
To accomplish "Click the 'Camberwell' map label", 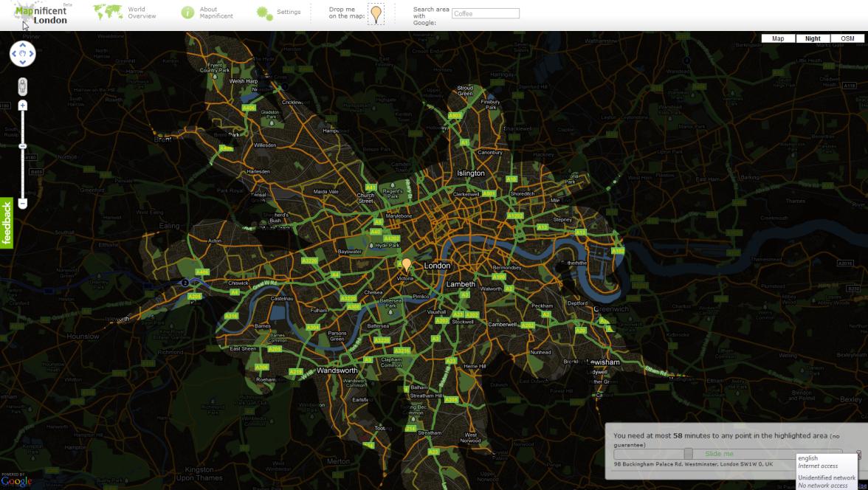I will pos(502,325).
